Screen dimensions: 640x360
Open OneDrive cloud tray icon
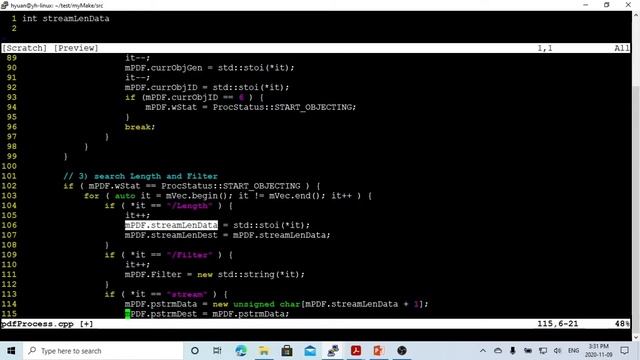(498, 351)
